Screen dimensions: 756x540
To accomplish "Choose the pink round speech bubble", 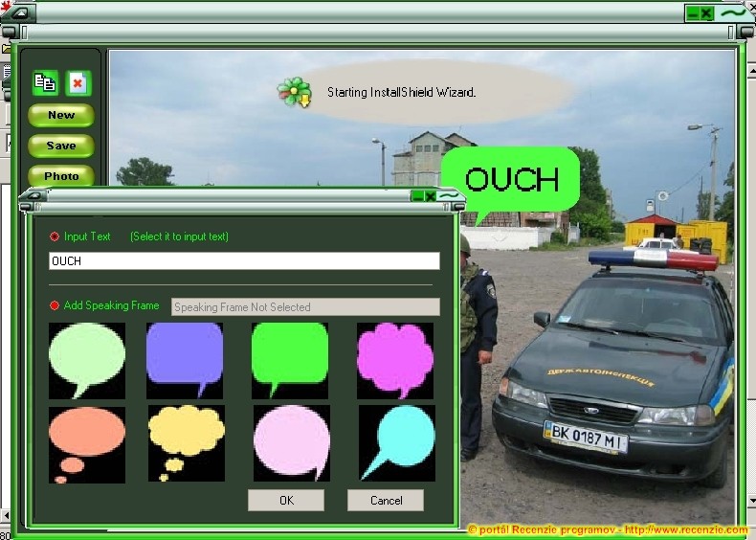I will tap(292, 443).
